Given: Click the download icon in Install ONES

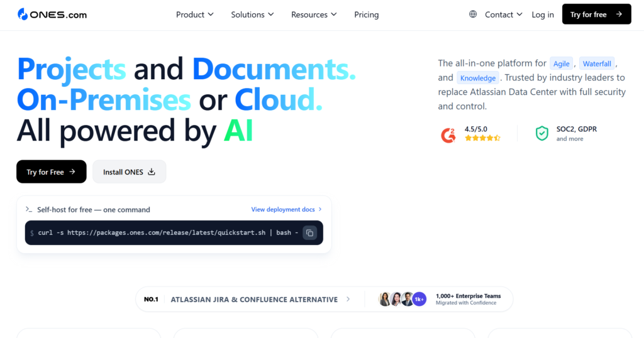Looking at the screenshot, I should coord(152,172).
